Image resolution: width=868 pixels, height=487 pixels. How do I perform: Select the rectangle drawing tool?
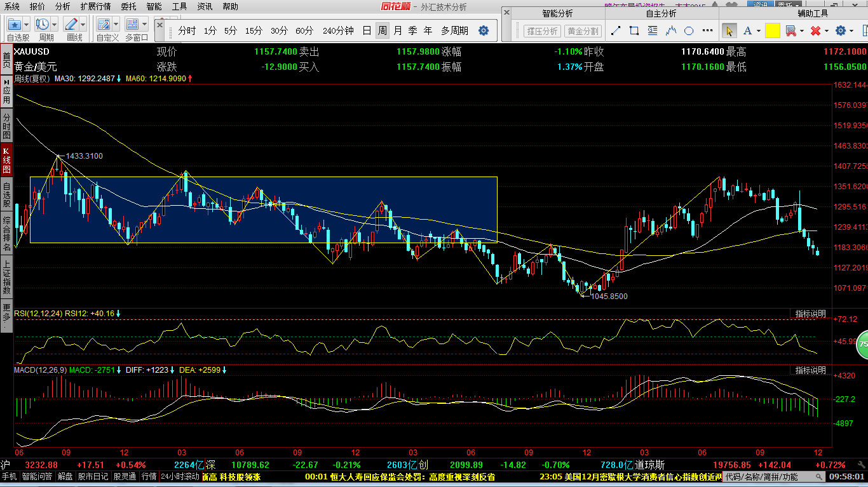pyautogui.click(x=634, y=30)
